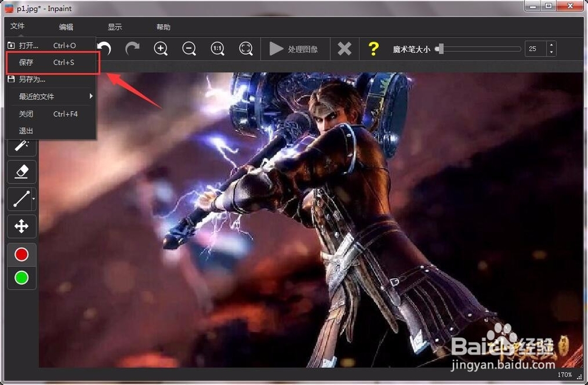
Task: Click the zoom out magnifier
Action: click(189, 49)
